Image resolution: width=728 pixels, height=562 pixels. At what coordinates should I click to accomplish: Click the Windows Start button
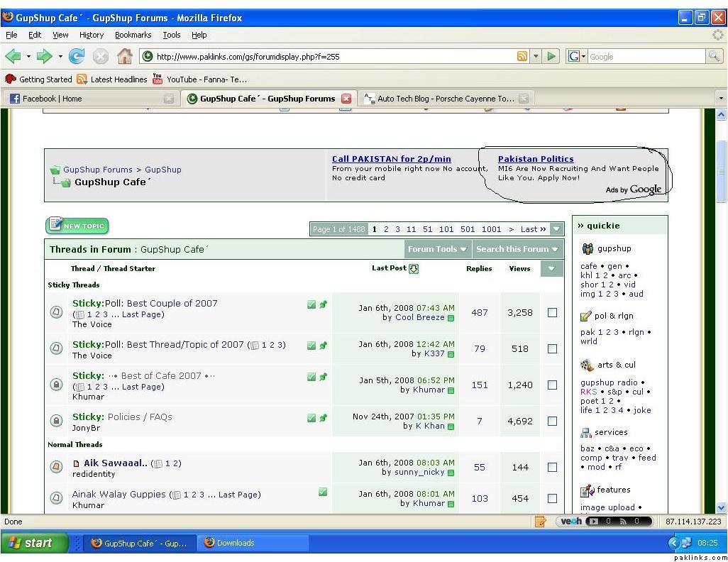tap(33, 543)
